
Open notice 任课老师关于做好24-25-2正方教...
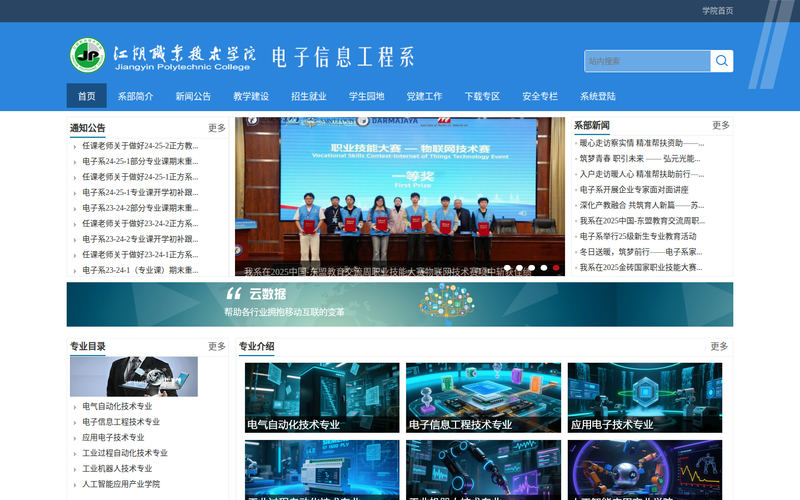[x=140, y=146]
